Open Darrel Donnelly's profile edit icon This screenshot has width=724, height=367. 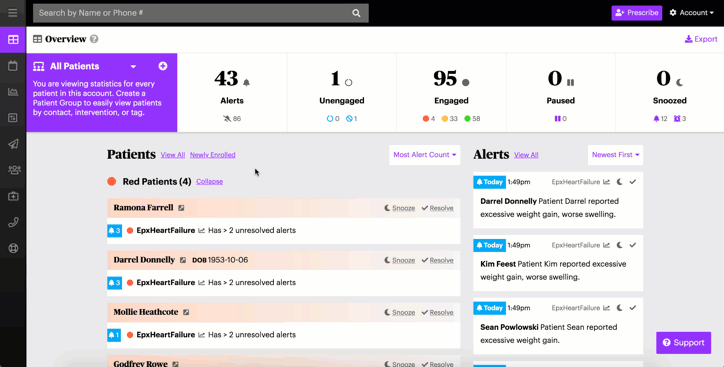tap(183, 260)
